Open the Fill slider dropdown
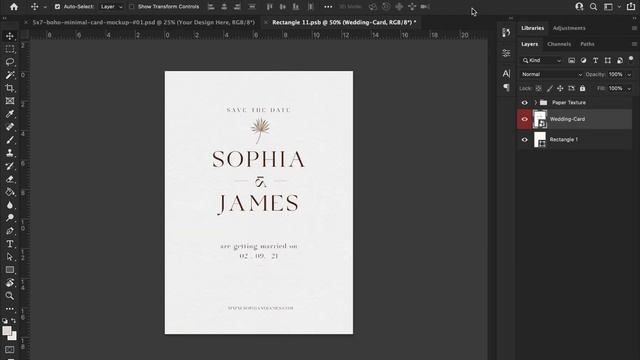The height and width of the screenshot is (360, 640). pos(629,88)
